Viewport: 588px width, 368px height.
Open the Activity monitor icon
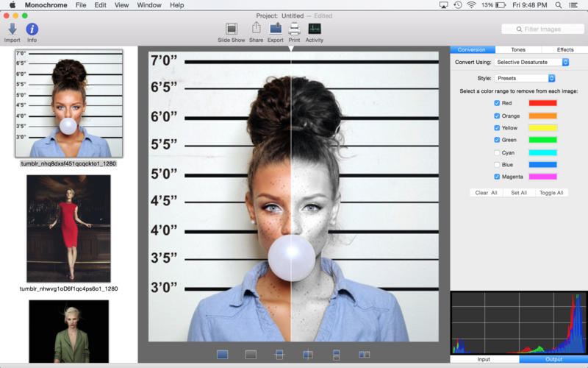pos(315,29)
